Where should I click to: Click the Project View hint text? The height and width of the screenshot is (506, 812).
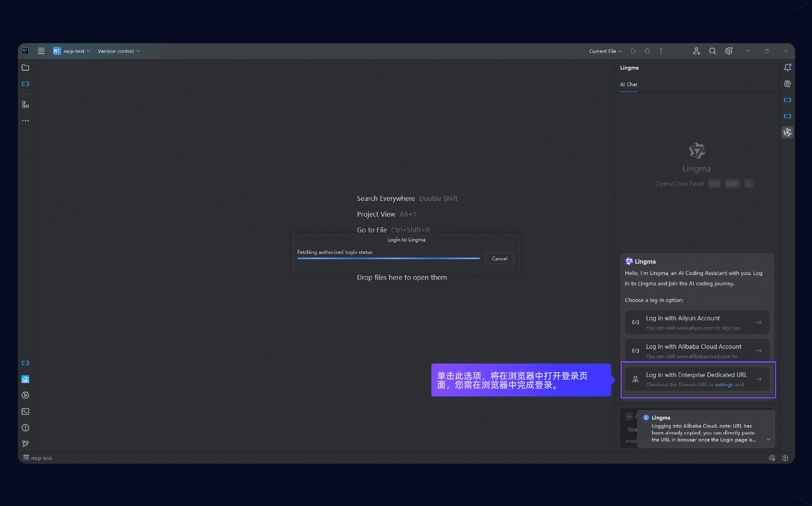[376, 214]
